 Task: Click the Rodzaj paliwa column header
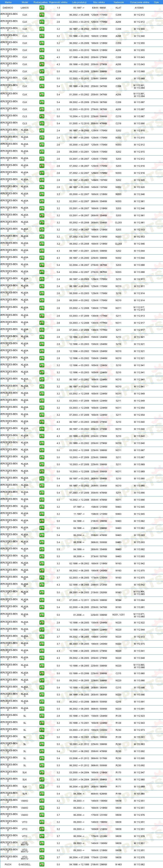point(40,2)
